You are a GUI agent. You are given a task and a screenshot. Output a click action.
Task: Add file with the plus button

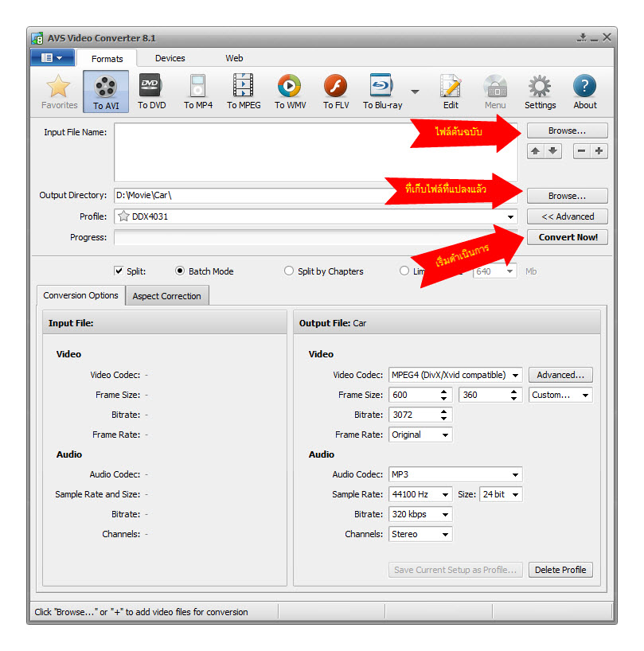click(x=599, y=151)
